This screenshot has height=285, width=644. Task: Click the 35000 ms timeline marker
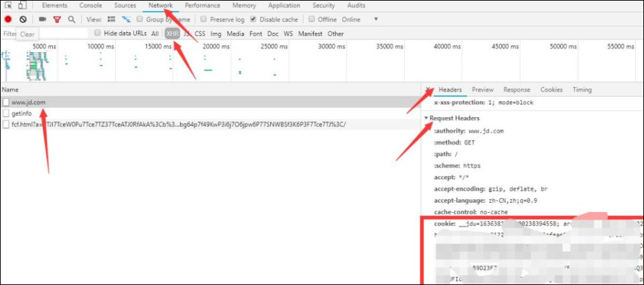(x=390, y=47)
